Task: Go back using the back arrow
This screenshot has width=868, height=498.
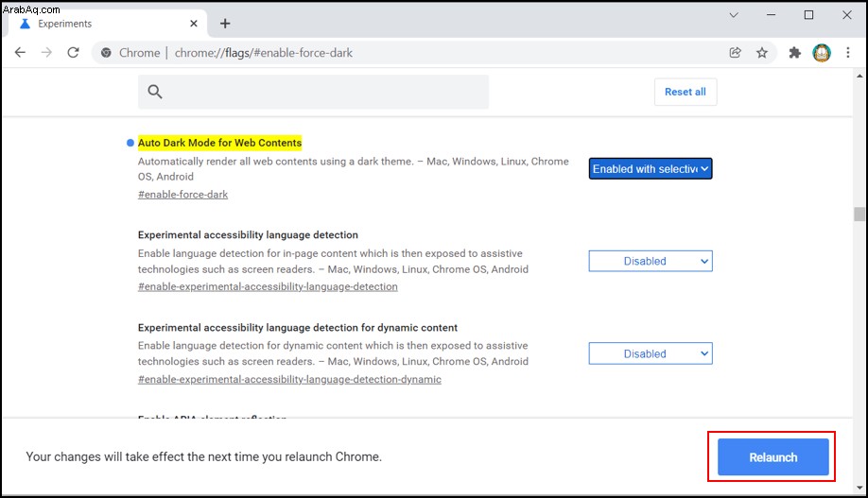Action: tap(20, 53)
